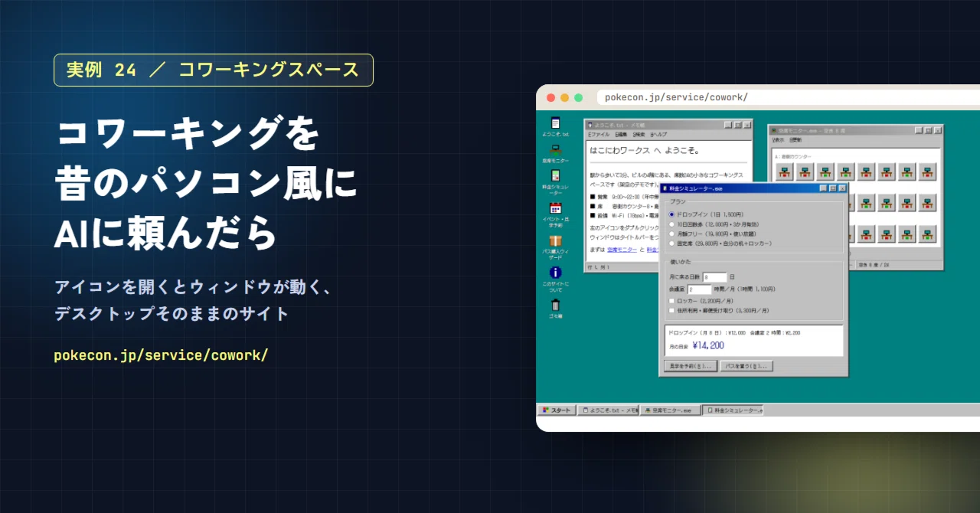The height and width of the screenshot is (513, 980).
Task: Focus the 会議室 hours input field
Action: click(x=700, y=290)
